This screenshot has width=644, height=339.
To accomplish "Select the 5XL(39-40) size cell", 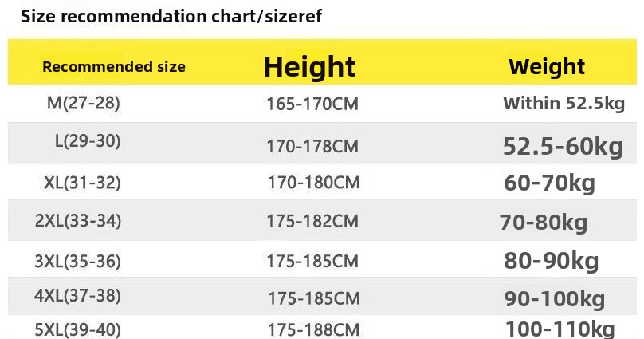I will 78,329.
